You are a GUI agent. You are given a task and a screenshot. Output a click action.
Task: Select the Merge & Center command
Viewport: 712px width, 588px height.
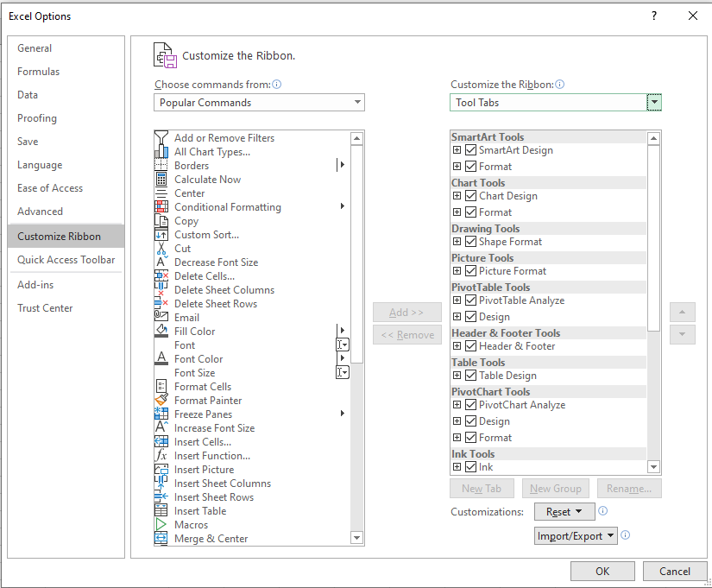coord(212,538)
